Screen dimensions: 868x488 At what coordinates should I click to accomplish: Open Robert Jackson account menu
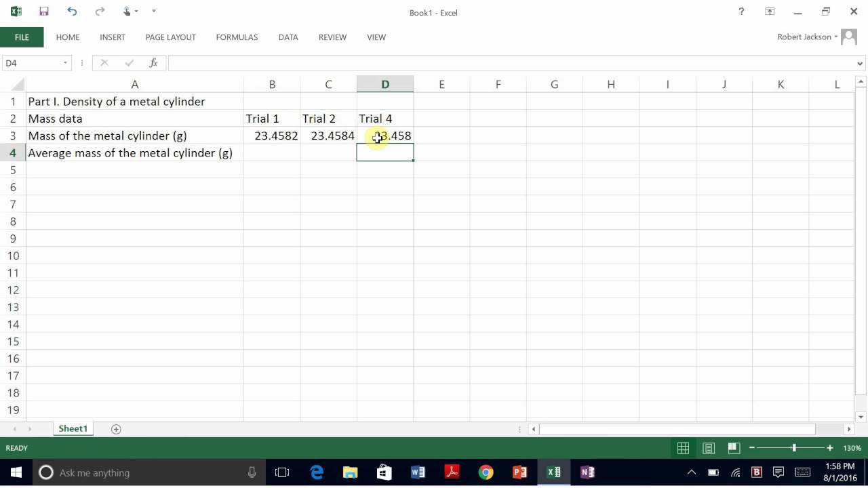click(807, 37)
